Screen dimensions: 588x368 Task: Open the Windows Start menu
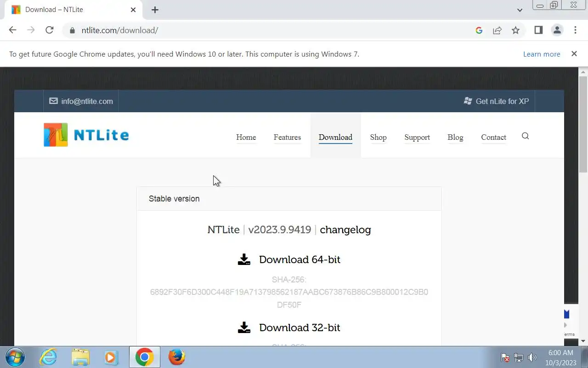coord(15,357)
